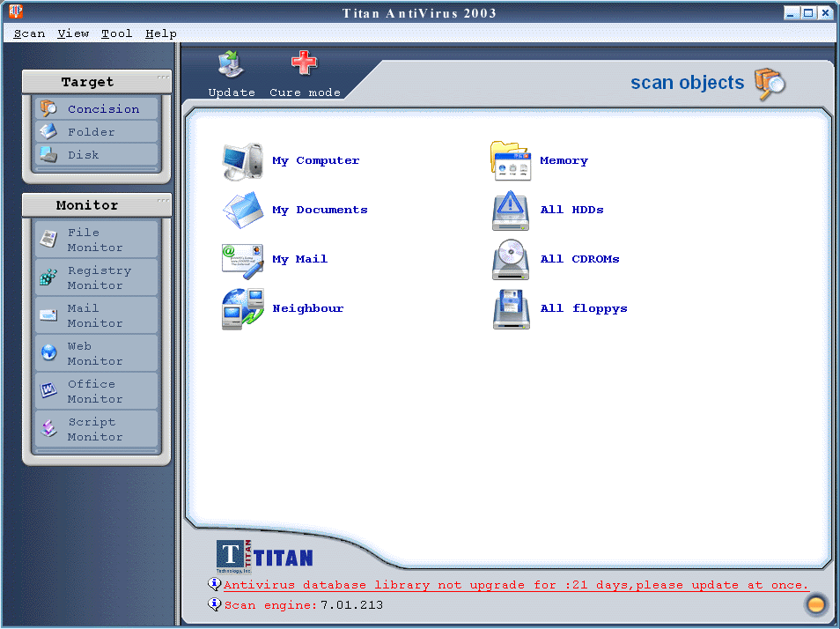Open the Help menu
This screenshot has width=840, height=629.
[x=161, y=33]
